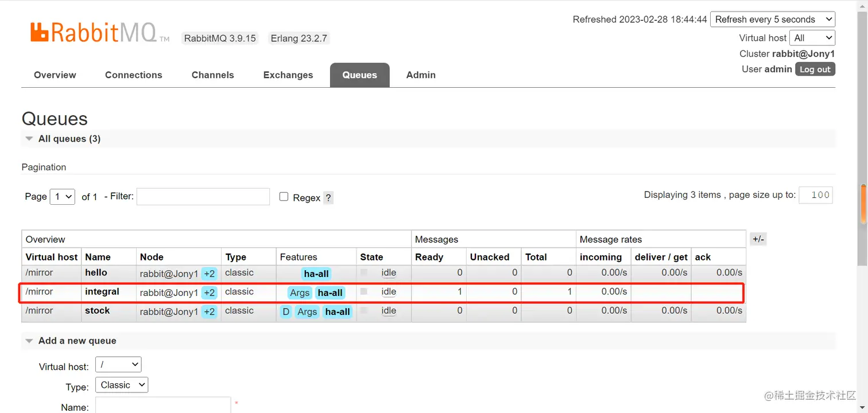Click the Log out button
This screenshot has width=868, height=413.
[x=815, y=69]
